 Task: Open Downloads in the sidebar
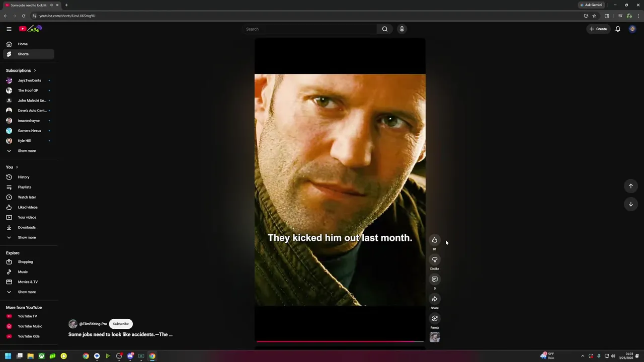point(29,227)
